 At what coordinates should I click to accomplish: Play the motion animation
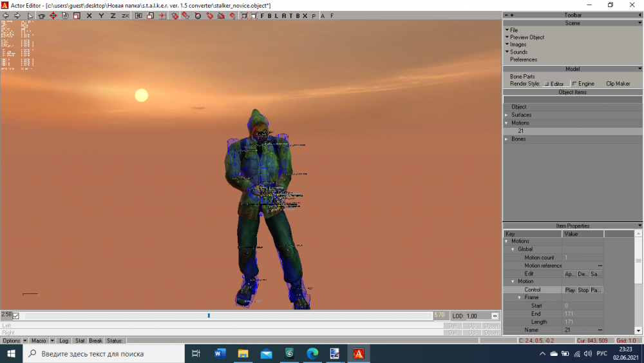click(x=570, y=290)
